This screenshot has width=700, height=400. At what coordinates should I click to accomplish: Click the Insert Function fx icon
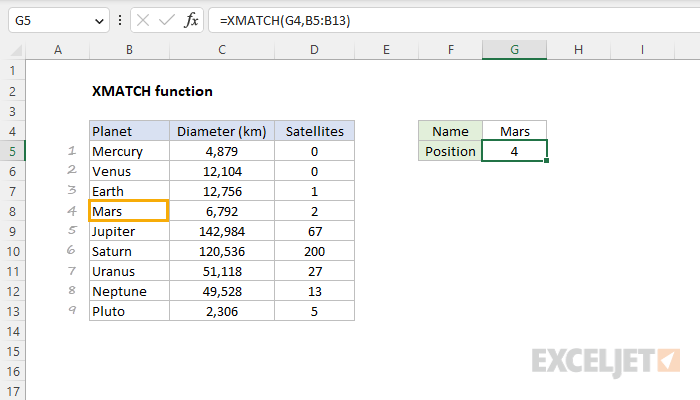click(191, 21)
